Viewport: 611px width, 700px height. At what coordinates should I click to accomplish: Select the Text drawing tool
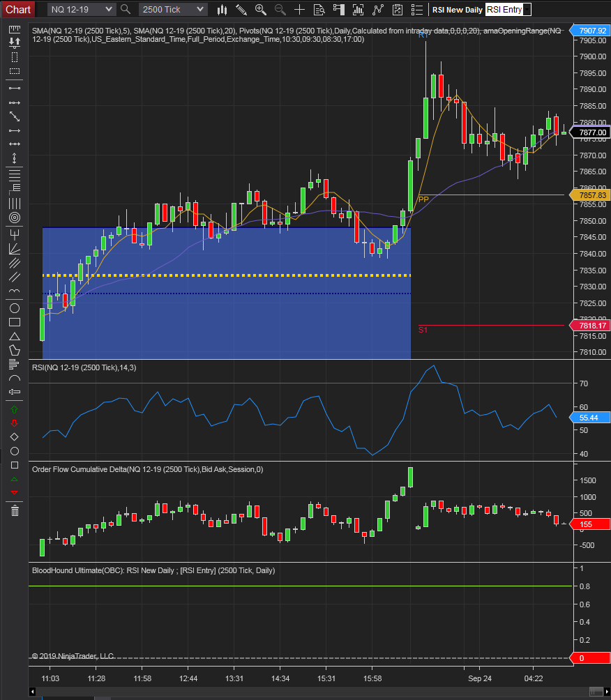pos(14,392)
